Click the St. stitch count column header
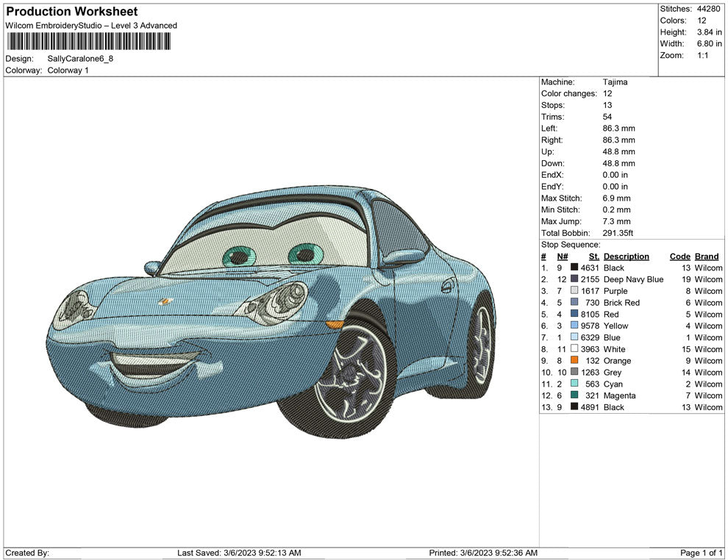728x560 pixels. [594, 256]
